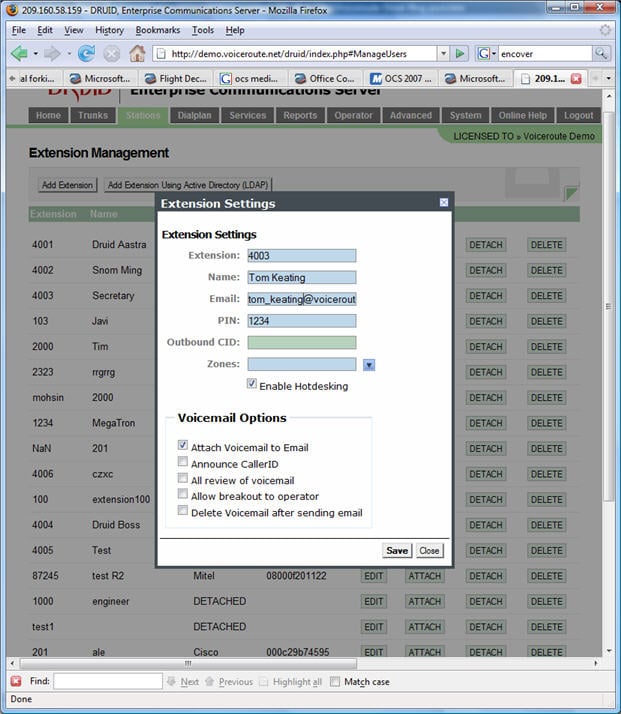Screen dimensions: 621x714
Task: Toggle the Enable Hotdesking checkbox
Action: coord(252,384)
